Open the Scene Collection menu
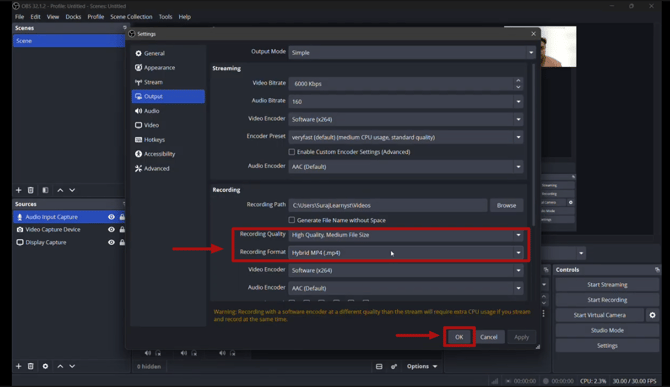The width and height of the screenshot is (670, 387). (131, 17)
